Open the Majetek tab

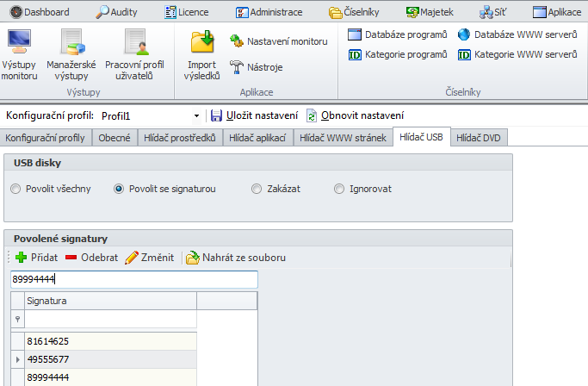click(x=430, y=12)
